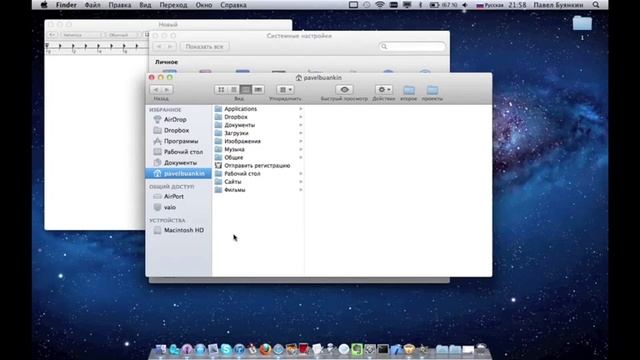
Task: Select AirDrop in the Finder sidebar
Action: click(178, 120)
